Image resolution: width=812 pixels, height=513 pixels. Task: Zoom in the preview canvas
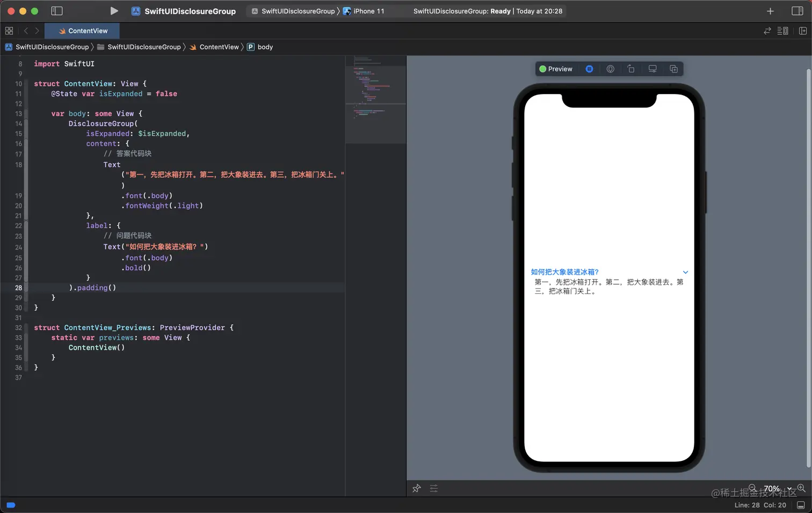pos(801,488)
